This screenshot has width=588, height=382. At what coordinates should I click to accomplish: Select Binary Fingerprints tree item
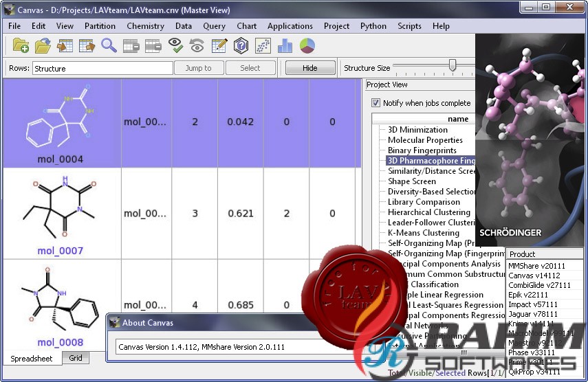tap(422, 150)
